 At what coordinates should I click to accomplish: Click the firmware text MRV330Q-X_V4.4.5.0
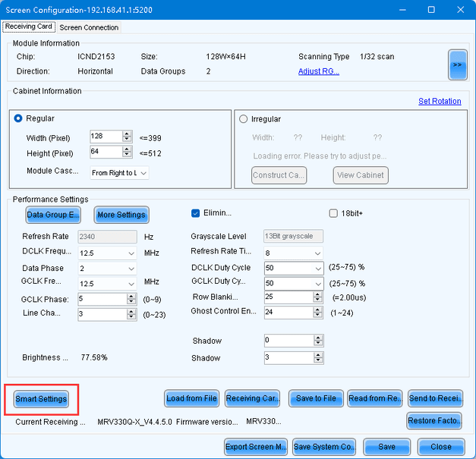tap(135, 422)
